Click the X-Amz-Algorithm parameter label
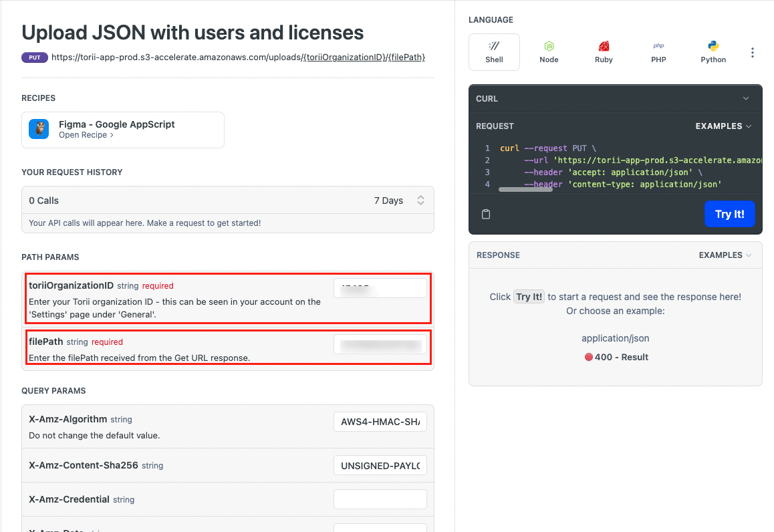774x532 pixels. 68,419
